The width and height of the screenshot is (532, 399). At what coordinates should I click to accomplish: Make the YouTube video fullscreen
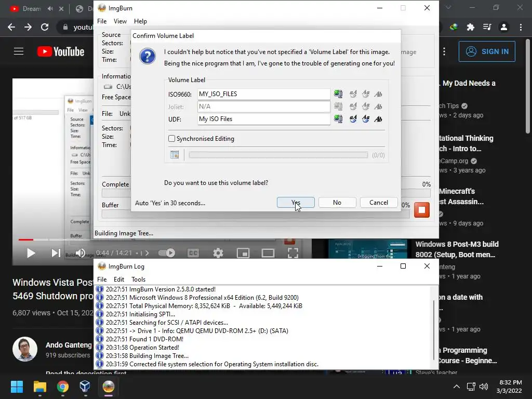[293, 253]
